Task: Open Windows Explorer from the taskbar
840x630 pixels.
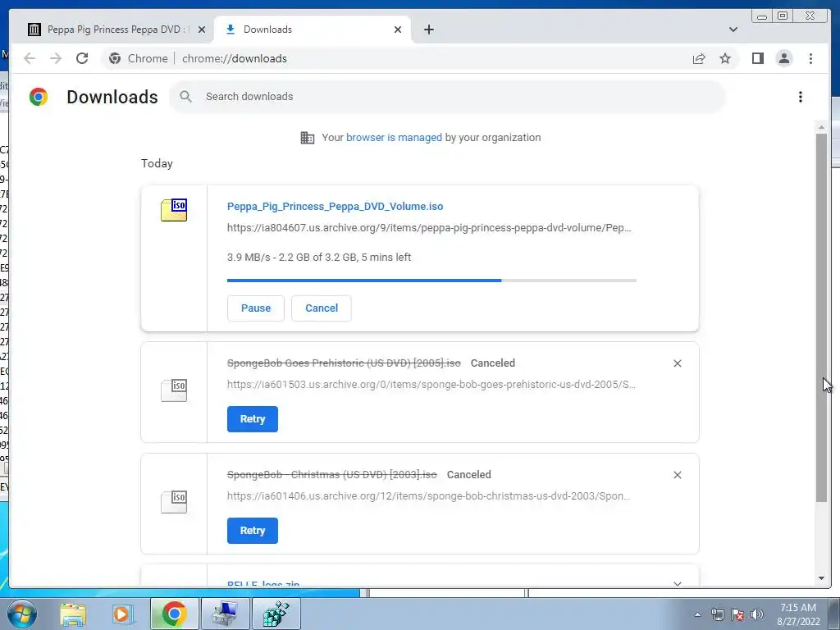Action: pyautogui.click(x=73, y=614)
